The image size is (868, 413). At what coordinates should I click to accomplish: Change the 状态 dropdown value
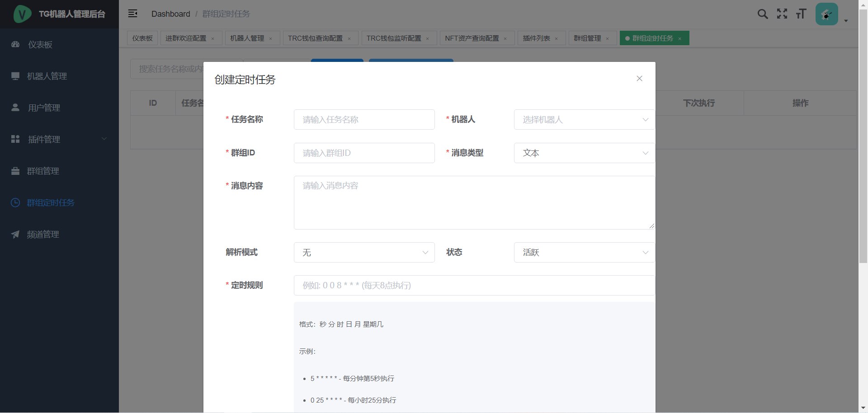point(584,253)
